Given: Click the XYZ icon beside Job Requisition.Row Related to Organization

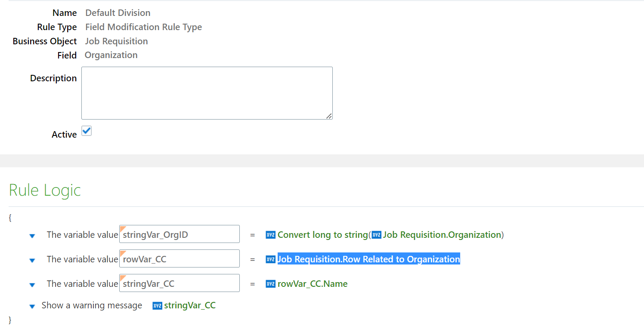Looking at the screenshot, I should coord(271,259).
